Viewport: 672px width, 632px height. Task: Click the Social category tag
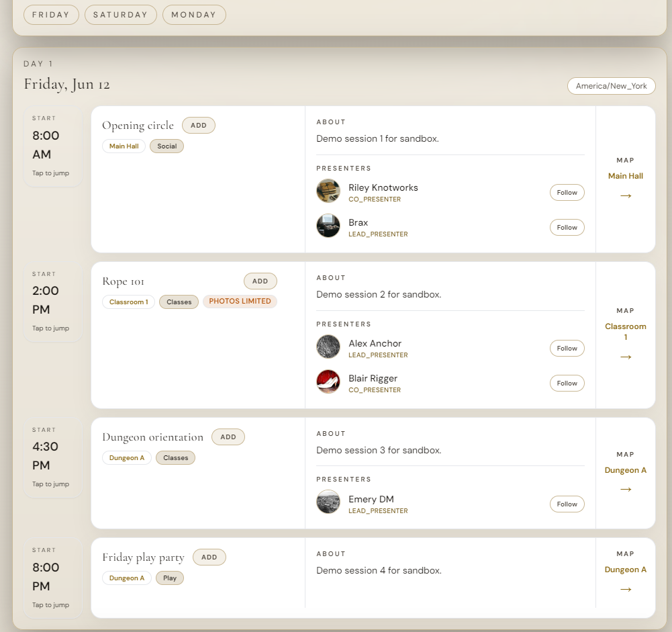tap(166, 146)
